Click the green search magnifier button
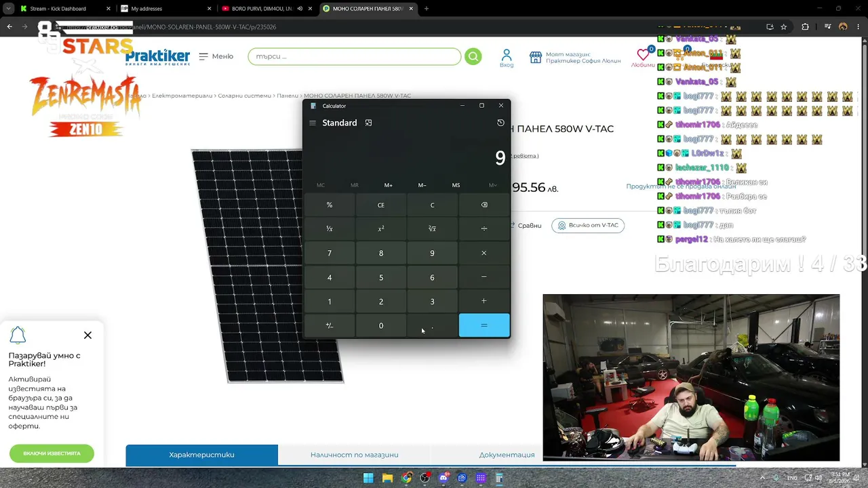The image size is (868, 488). (473, 56)
